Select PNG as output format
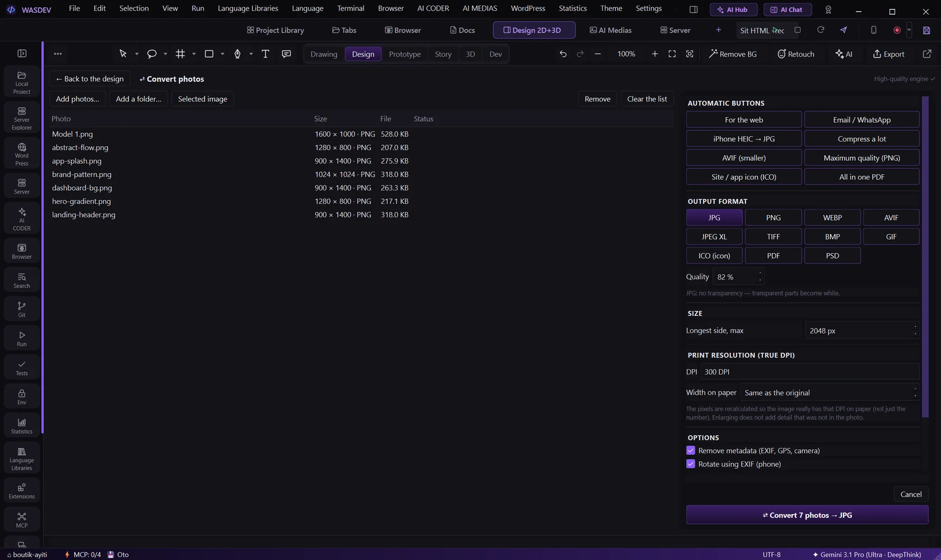The image size is (941, 560). pos(774,217)
